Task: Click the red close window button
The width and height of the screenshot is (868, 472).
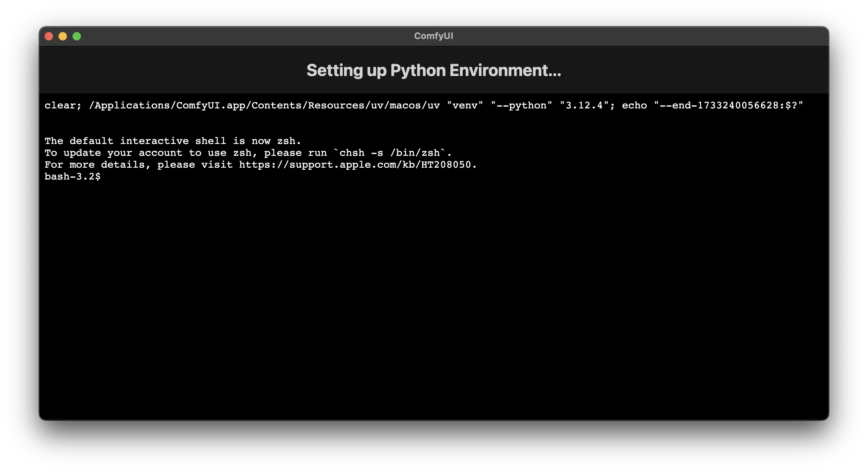Action: 49,36
